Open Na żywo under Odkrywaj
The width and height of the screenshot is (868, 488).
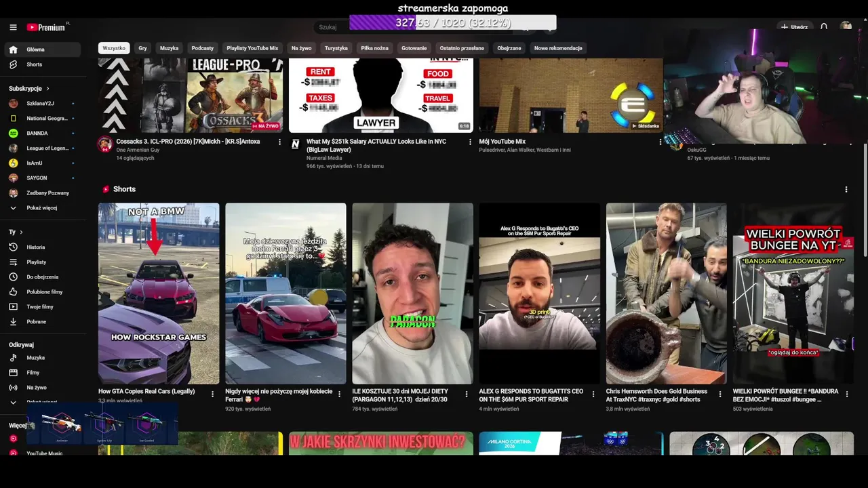pyautogui.click(x=42, y=388)
